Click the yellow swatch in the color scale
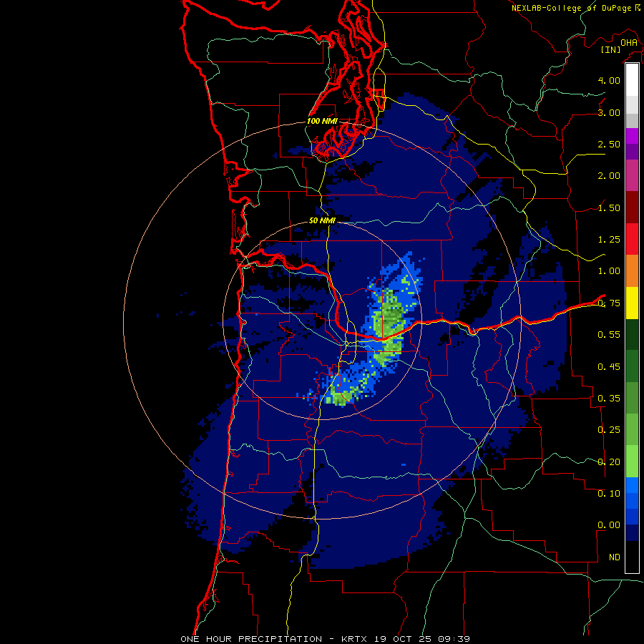644x644 pixels. 632,303
